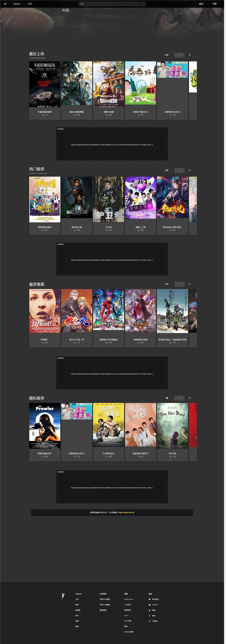Click the Twitter bird icon in the footer
The width and height of the screenshot is (226, 644).
[150, 610]
